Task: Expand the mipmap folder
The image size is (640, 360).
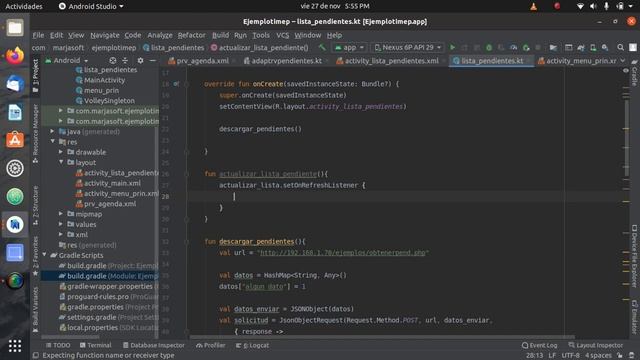Action: (x=61, y=213)
